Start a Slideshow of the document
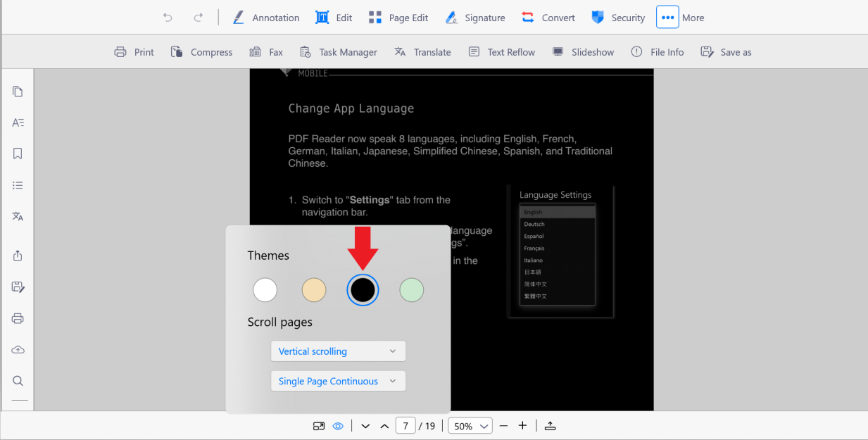 583,51
